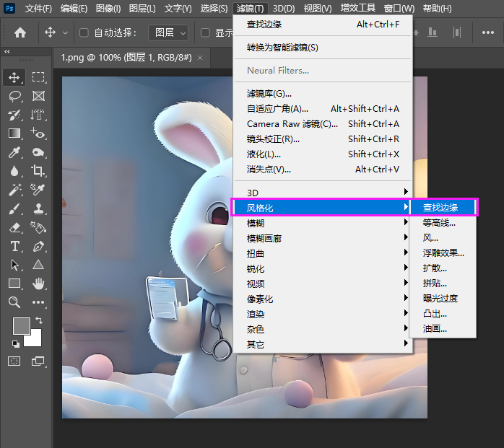
Task: Open 液化(L)... liquify filter
Action: [x=322, y=154]
